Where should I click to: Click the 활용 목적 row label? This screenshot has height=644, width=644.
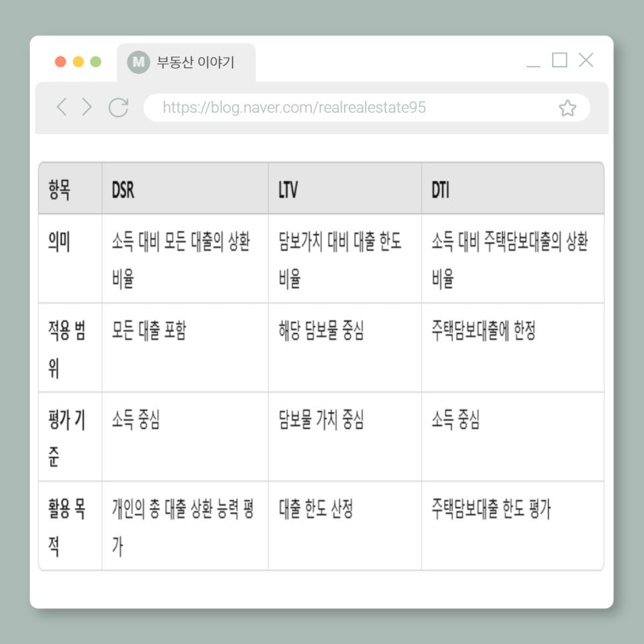coord(70,526)
